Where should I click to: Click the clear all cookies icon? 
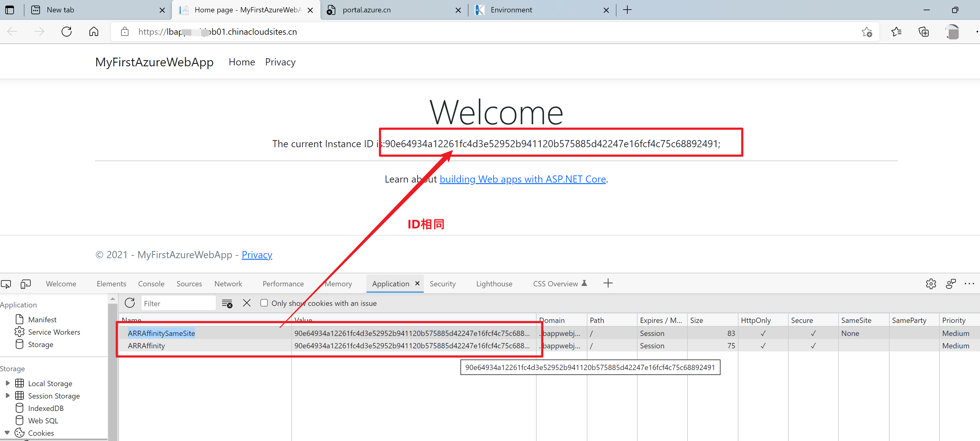(227, 303)
